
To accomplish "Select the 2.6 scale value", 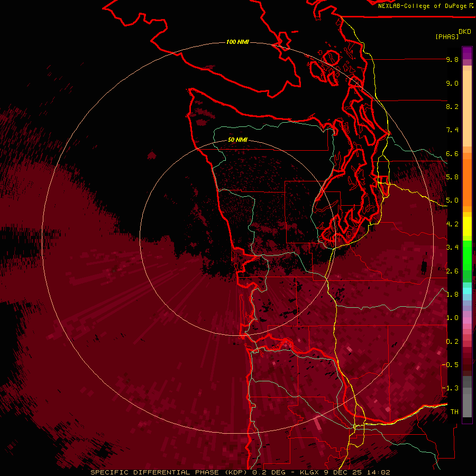I will point(452,271).
